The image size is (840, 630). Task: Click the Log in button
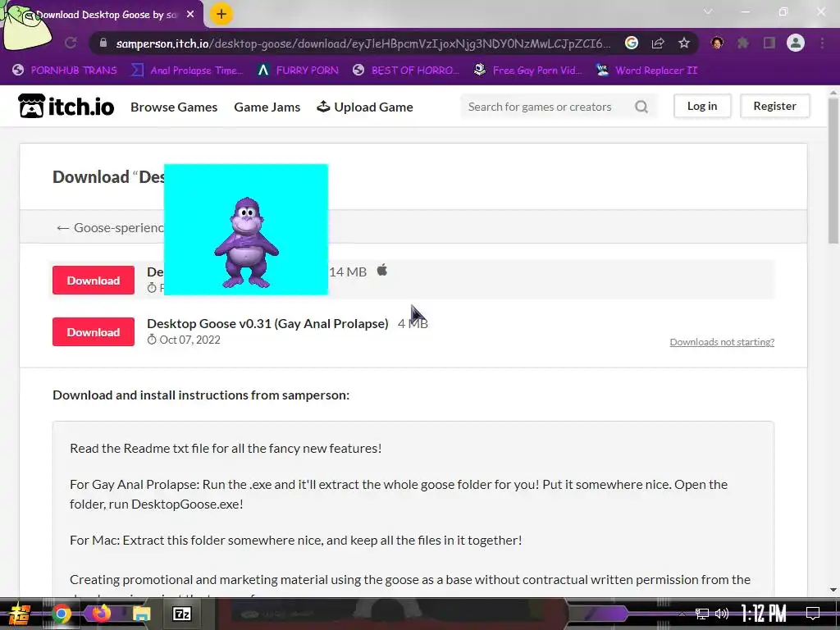coord(702,106)
